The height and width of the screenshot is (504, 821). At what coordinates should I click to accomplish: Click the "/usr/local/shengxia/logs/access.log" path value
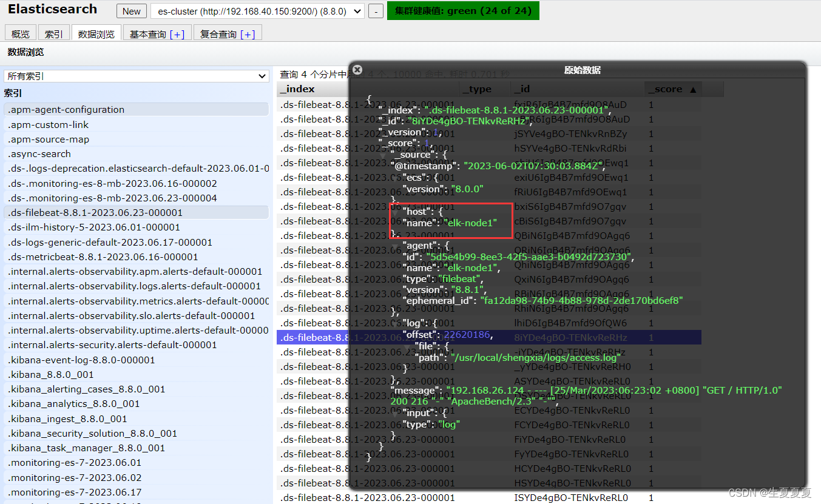click(x=535, y=358)
